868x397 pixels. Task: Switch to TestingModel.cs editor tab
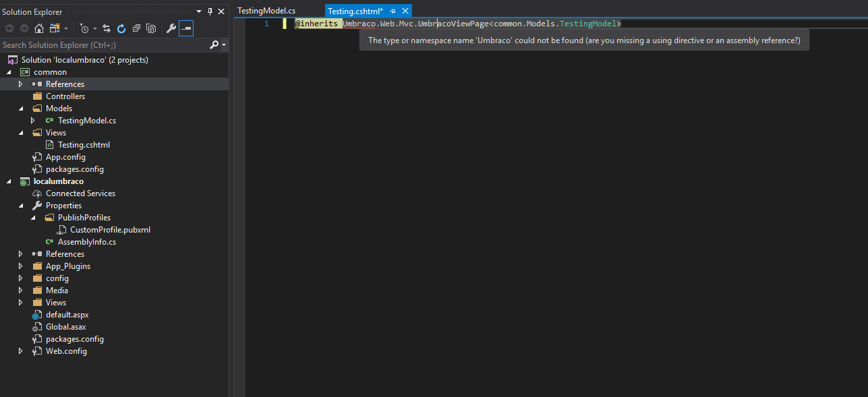(x=266, y=11)
